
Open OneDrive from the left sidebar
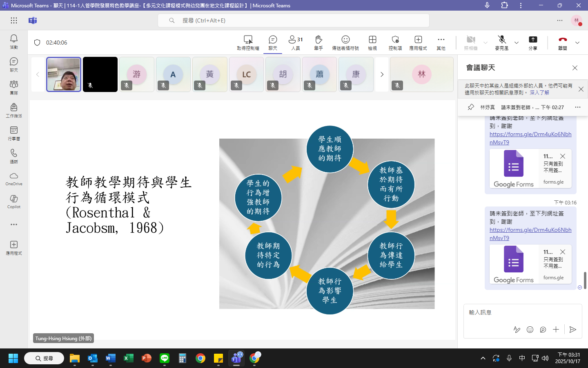click(13, 178)
